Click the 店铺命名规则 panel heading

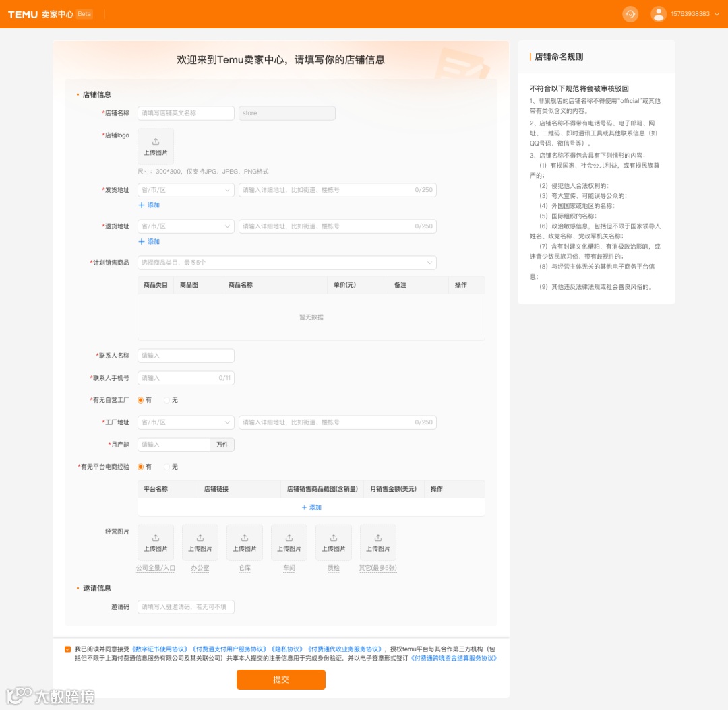(x=559, y=57)
